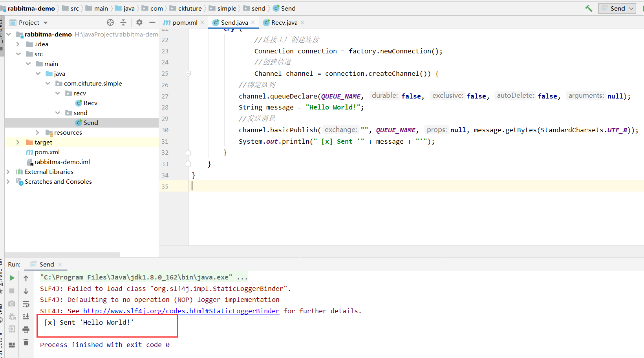Screen dimensions: 644x358
Task: Collapse com.ckfuture.simple package
Action: pos(48,83)
